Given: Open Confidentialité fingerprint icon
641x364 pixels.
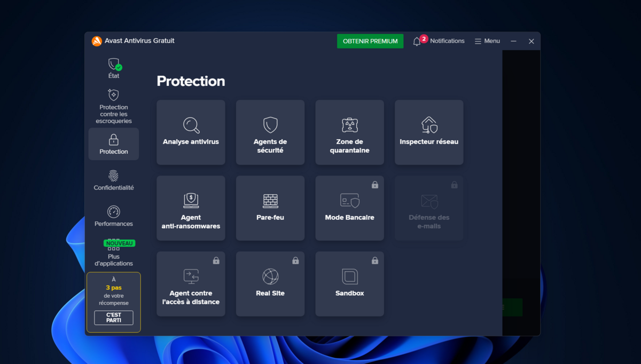Looking at the screenshot, I should point(113,176).
